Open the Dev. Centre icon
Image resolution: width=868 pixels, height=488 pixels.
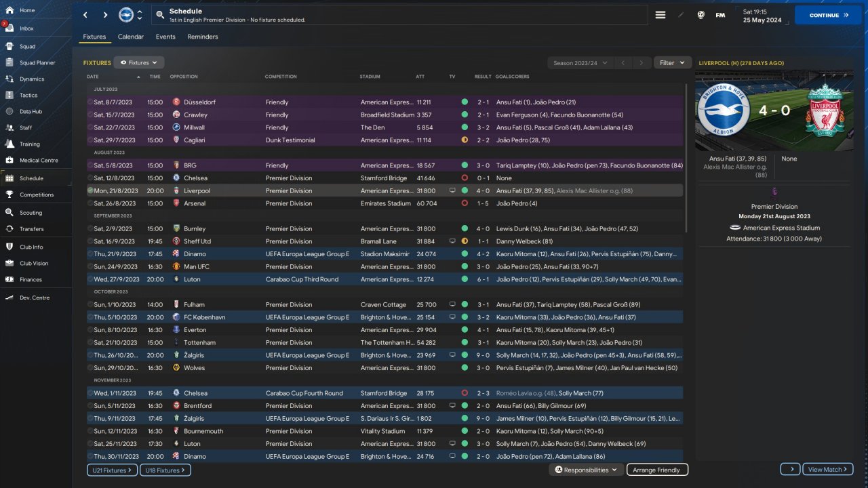9,298
